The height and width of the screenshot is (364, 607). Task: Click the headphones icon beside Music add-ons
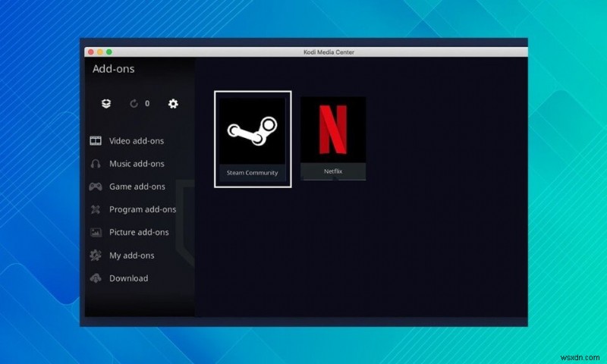pyautogui.click(x=96, y=164)
